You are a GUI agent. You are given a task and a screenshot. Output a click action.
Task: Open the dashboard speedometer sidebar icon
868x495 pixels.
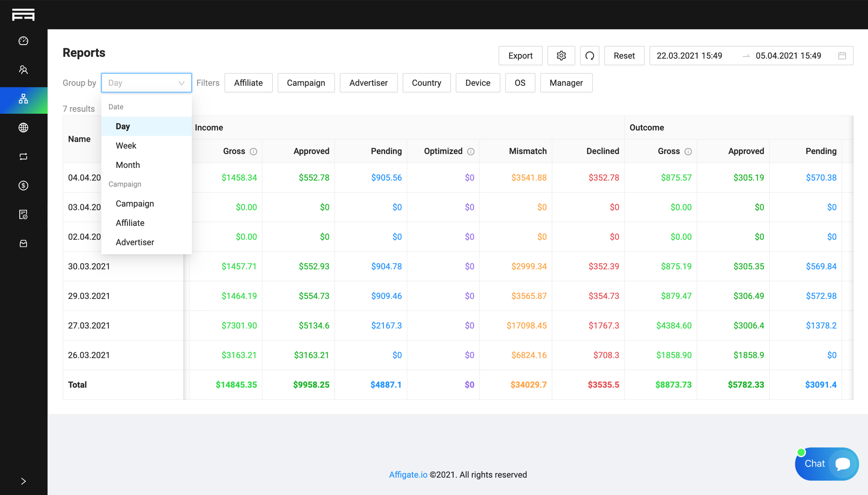(23, 41)
